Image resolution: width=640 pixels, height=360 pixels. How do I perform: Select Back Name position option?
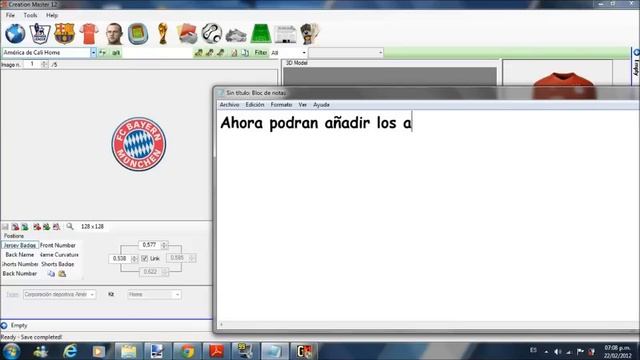coord(20,255)
